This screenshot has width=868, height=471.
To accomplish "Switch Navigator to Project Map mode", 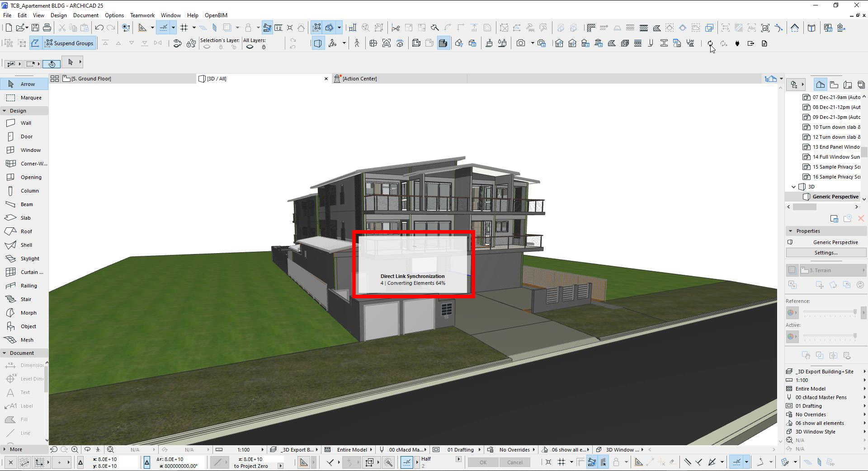I will coord(821,85).
